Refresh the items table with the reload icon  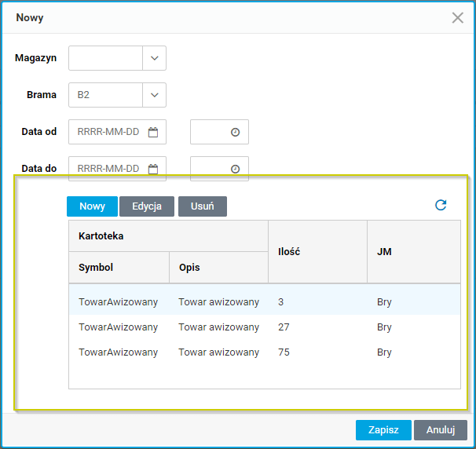[x=441, y=205]
